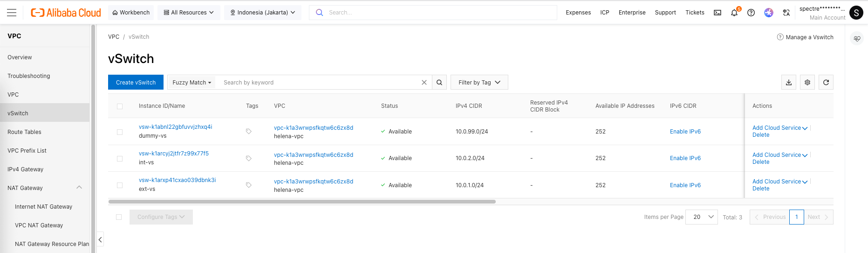868x253 pixels.
Task: Click Enable IPv6 for ext-vs
Action: (685, 185)
